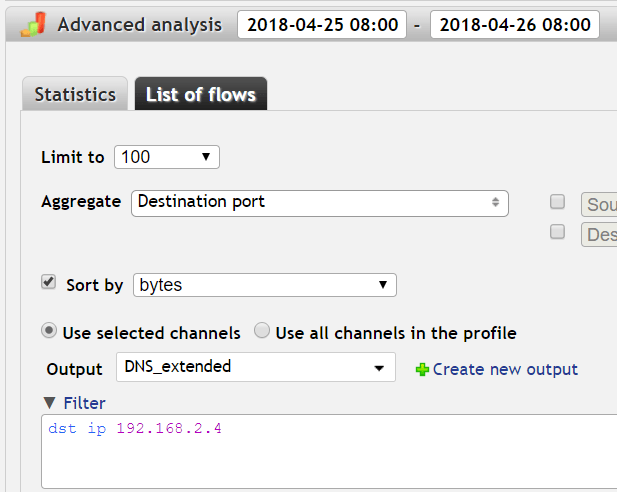Viewport: 617px width, 492px height.
Task: Switch to the Statistics tab
Action: (x=75, y=95)
